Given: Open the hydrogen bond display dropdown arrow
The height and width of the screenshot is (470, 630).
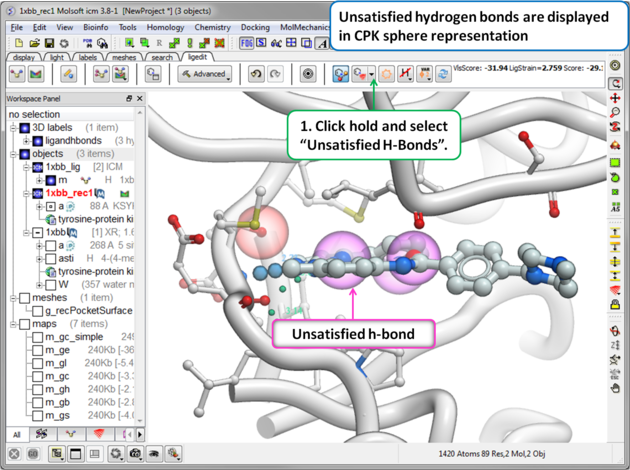Looking at the screenshot, I should [x=372, y=74].
